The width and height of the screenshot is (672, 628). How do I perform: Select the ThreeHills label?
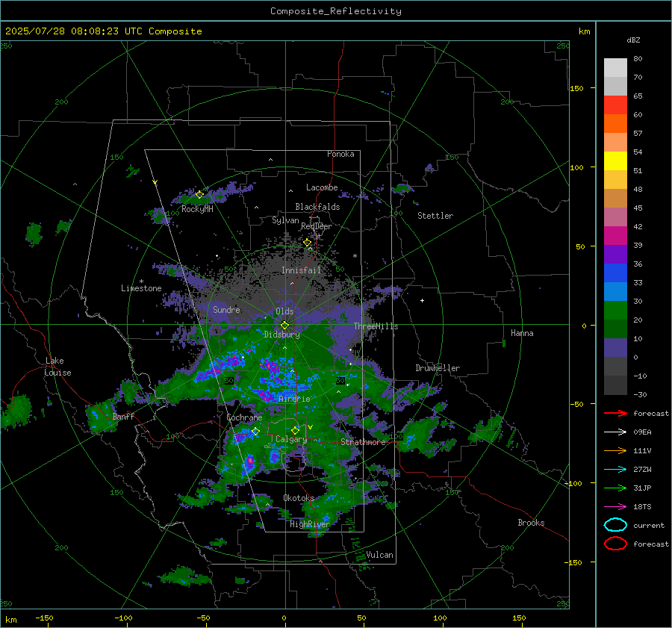tap(376, 326)
